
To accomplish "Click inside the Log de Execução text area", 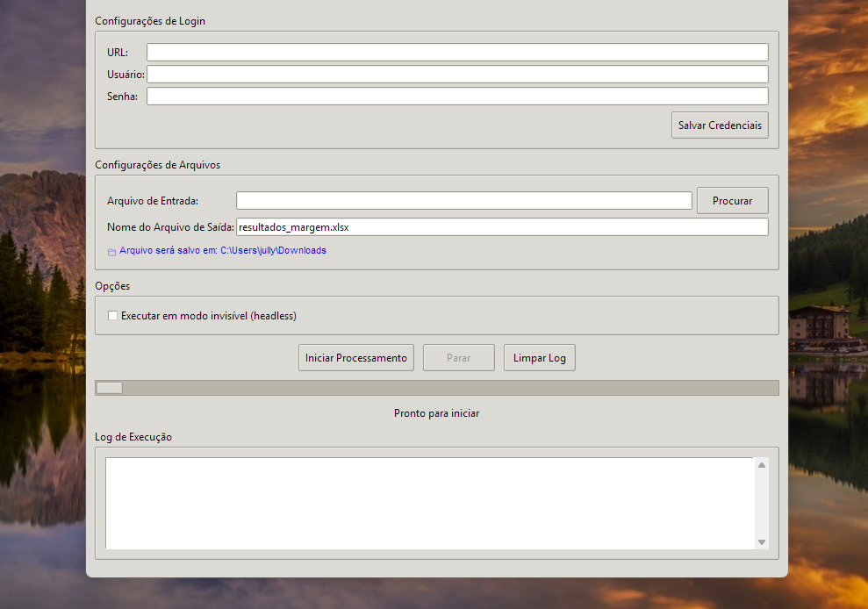I will pyautogui.click(x=429, y=503).
